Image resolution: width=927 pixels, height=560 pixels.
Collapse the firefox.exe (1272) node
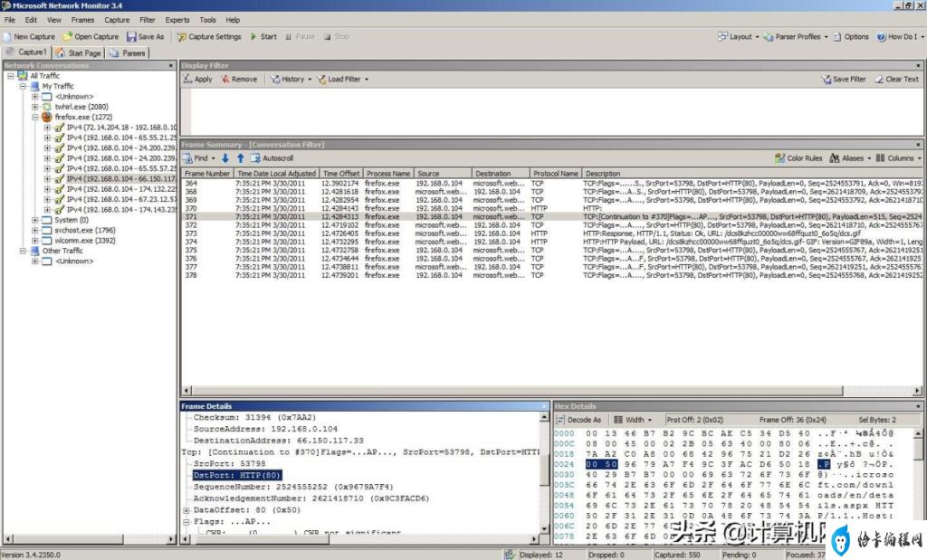35,117
